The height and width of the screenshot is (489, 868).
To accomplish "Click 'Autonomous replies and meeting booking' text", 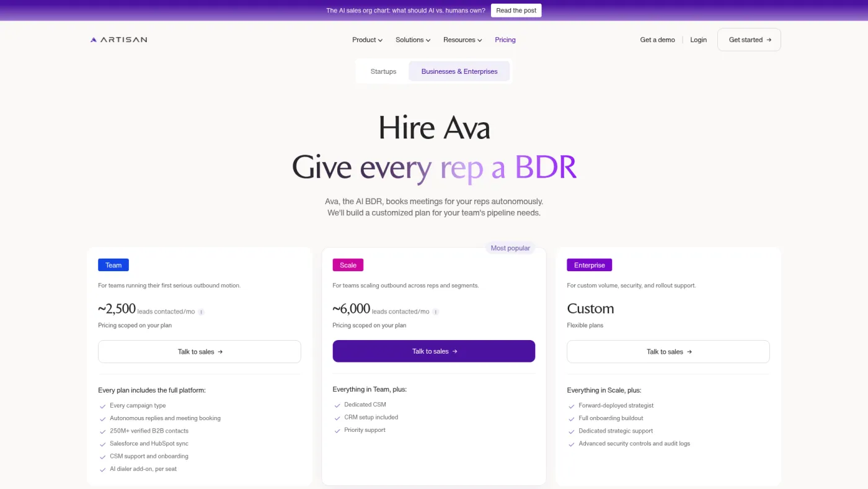I will point(165,418).
